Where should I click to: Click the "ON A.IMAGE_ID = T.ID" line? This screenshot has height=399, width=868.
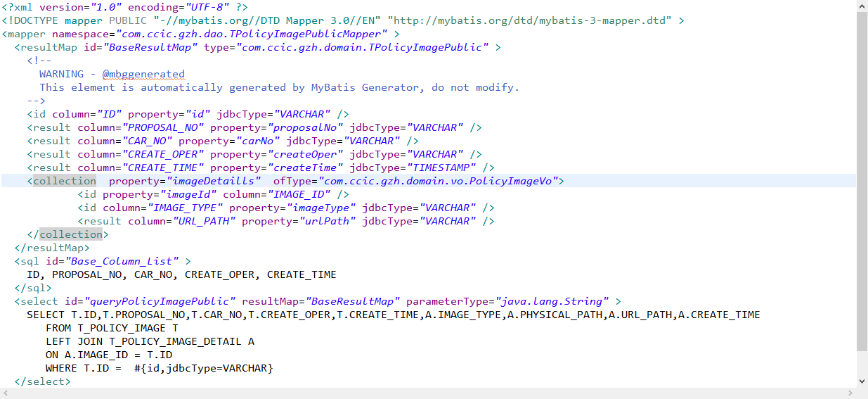pyautogui.click(x=109, y=355)
